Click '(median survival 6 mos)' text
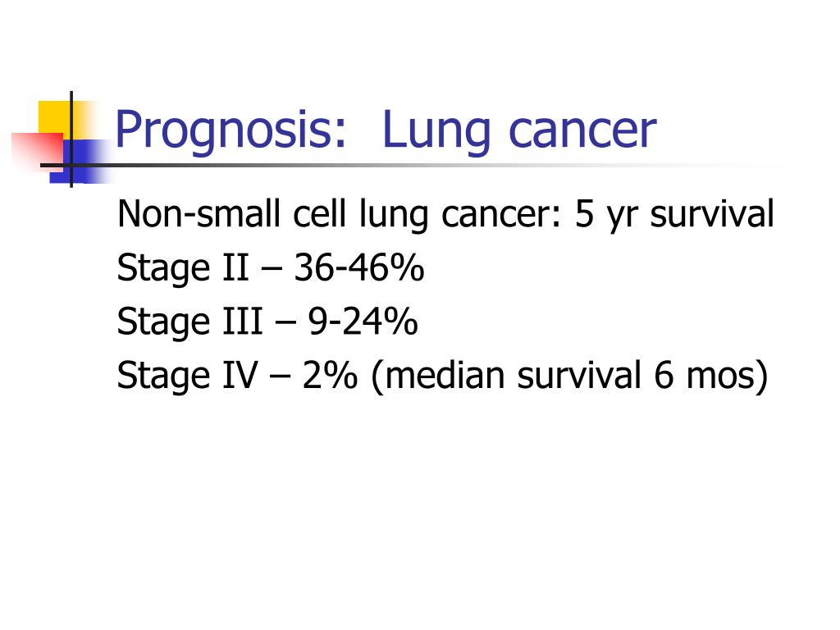The width and height of the screenshot is (840, 630). coord(569,376)
